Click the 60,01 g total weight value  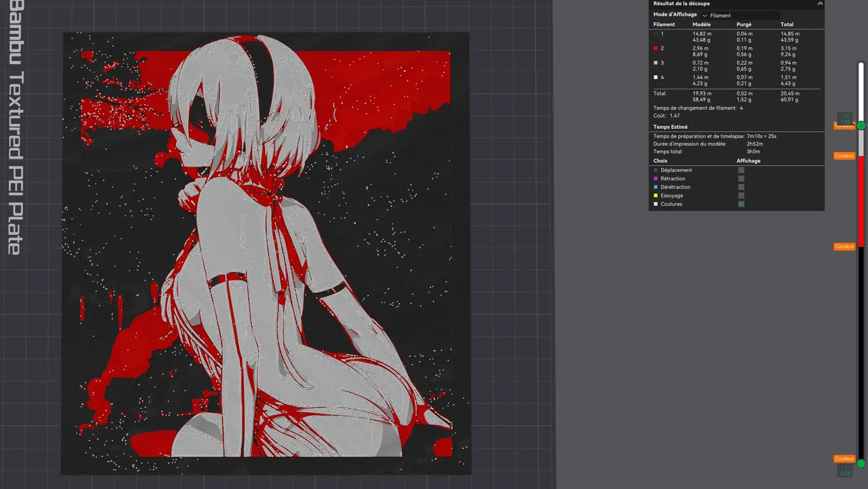click(x=789, y=100)
